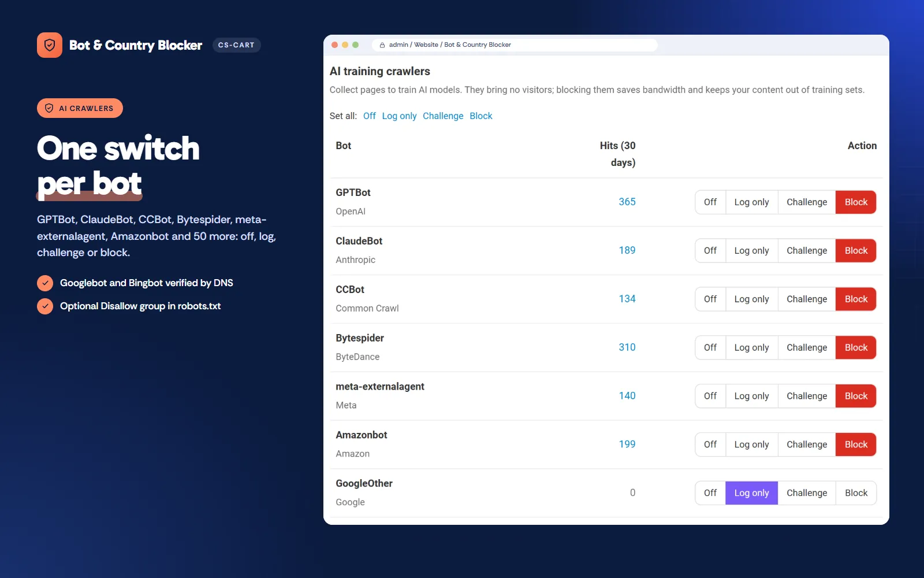This screenshot has height=578, width=924.
Task: Open Bytespider hits count 310
Action: pos(627,348)
